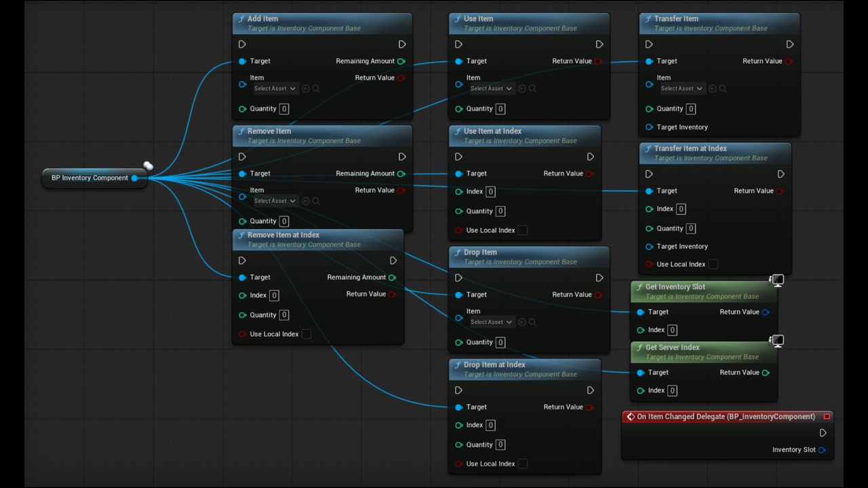
Task: Click the Add Item output execution pin
Action: pyautogui.click(x=402, y=44)
